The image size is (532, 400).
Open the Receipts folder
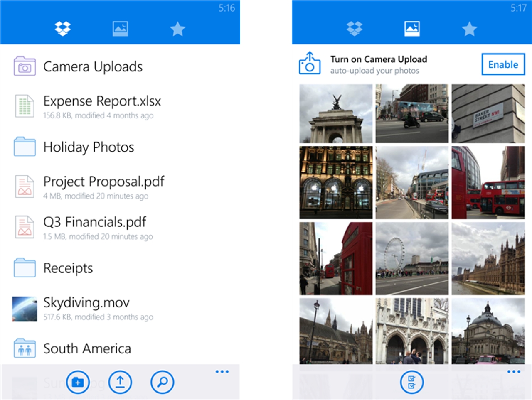point(68,268)
